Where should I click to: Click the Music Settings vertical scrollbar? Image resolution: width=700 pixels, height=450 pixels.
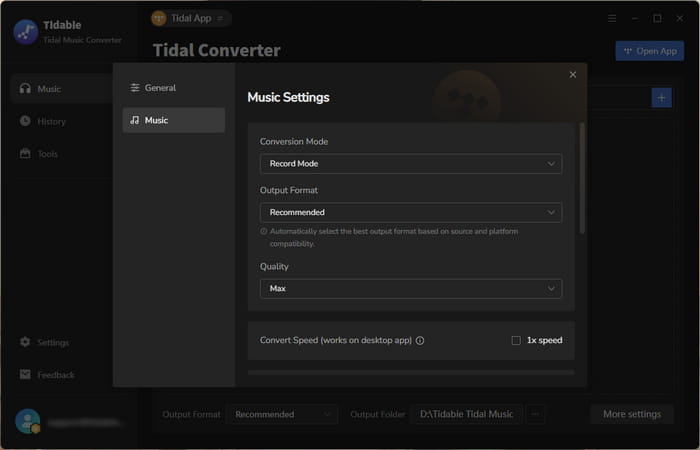[x=582, y=179]
